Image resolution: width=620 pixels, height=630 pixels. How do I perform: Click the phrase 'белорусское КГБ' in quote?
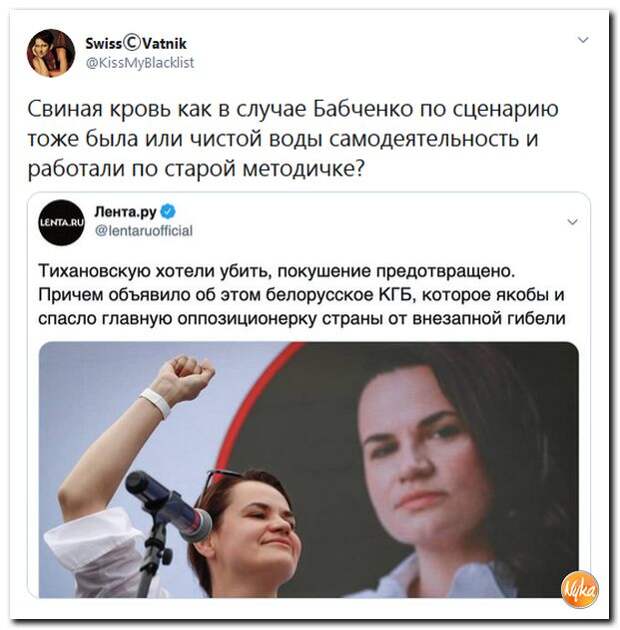click(340, 295)
